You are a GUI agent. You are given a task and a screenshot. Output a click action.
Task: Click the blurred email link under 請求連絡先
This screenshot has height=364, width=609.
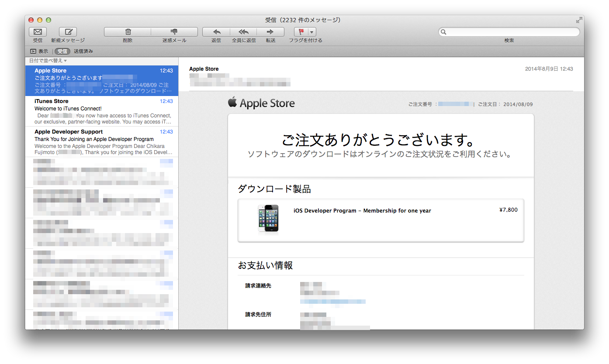pos(333,302)
